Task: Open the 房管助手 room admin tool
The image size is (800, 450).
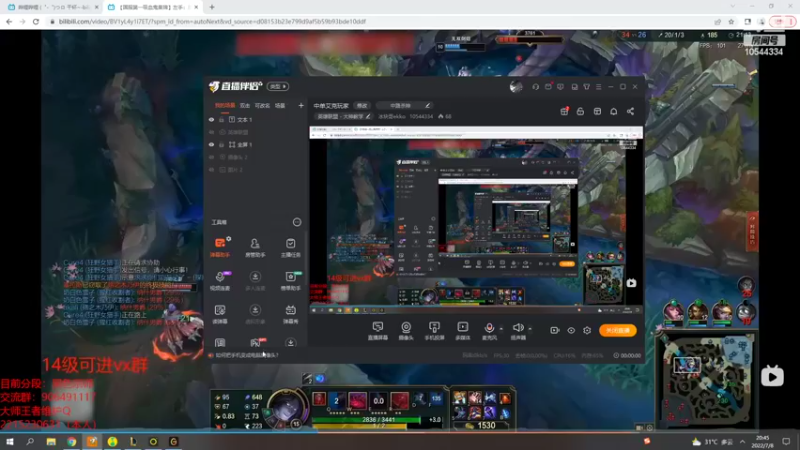Action: (255, 247)
